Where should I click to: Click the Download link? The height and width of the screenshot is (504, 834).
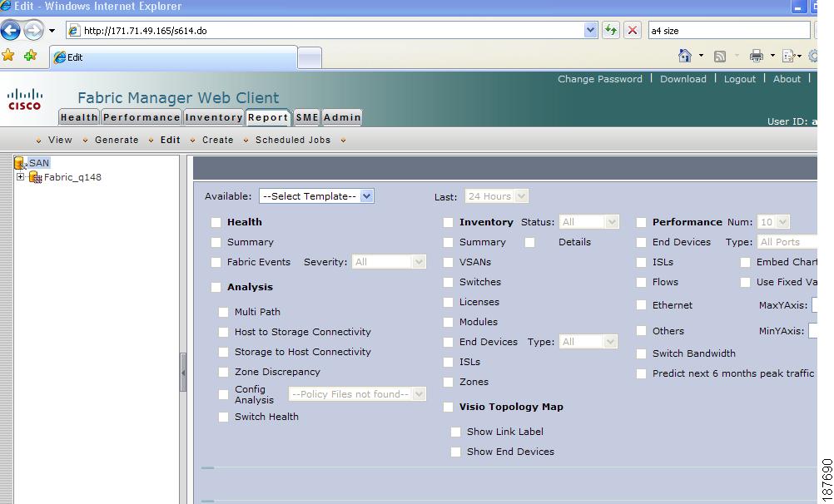pos(683,79)
